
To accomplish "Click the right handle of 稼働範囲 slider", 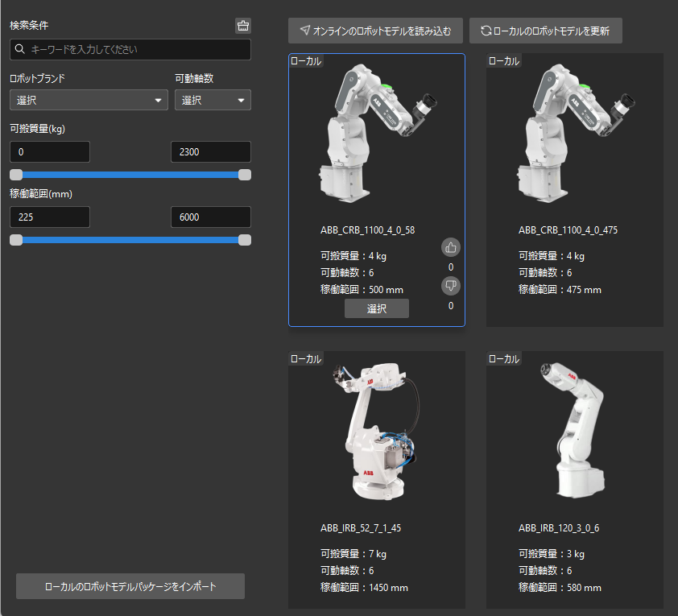I will coord(245,240).
